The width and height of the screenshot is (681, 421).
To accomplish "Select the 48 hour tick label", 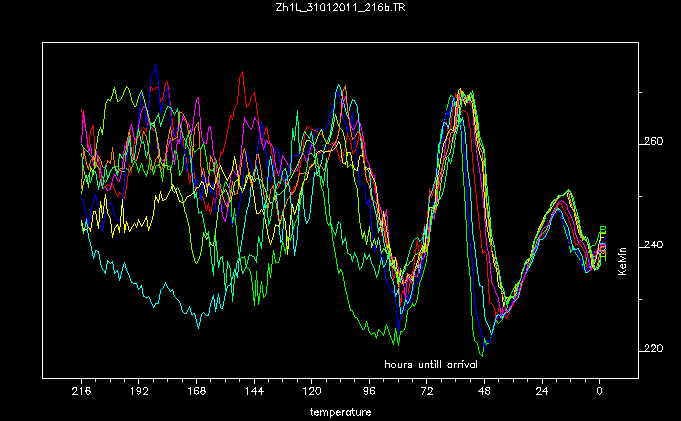I will click(x=484, y=394).
